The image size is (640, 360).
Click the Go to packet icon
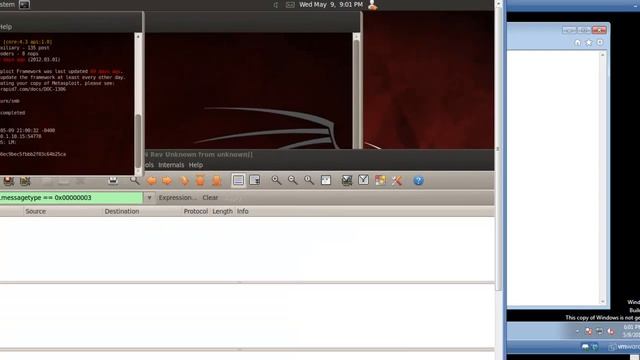click(x=184, y=180)
